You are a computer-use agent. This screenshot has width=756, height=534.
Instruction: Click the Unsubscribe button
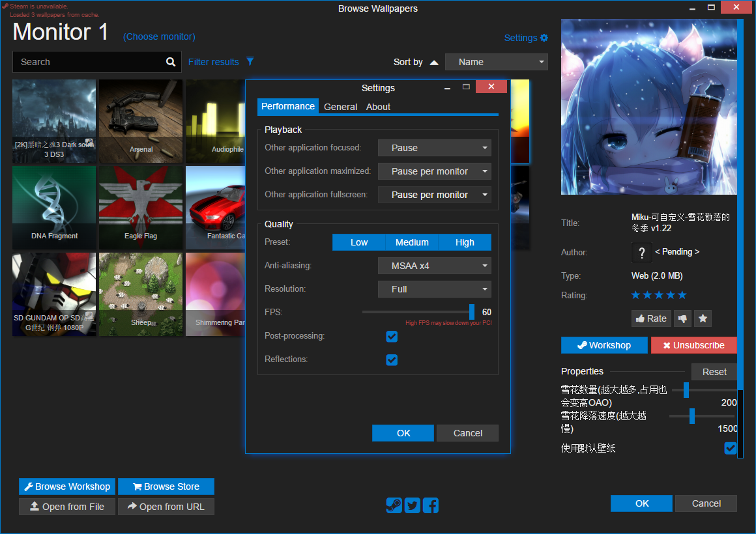(x=693, y=345)
